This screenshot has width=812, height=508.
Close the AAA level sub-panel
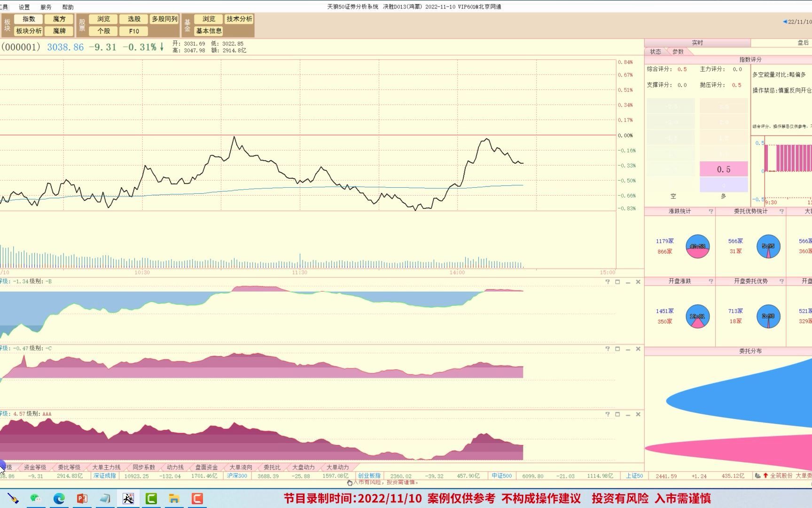(x=638, y=414)
